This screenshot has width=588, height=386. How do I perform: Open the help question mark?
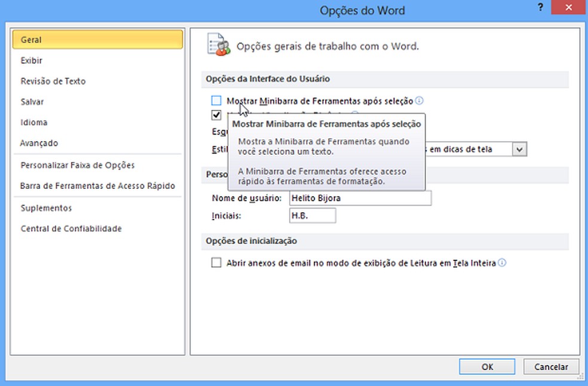[540, 7]
